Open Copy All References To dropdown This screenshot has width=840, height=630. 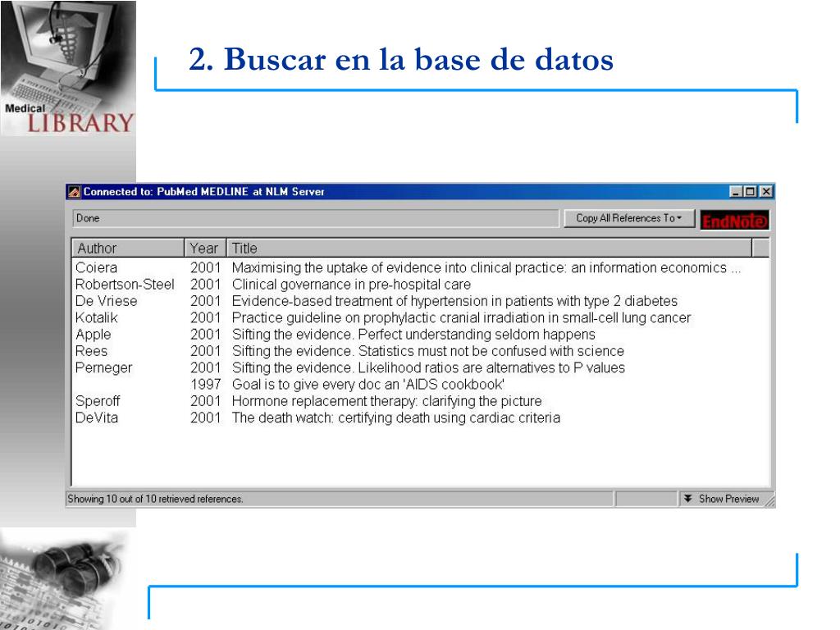(x=629, y=218)
